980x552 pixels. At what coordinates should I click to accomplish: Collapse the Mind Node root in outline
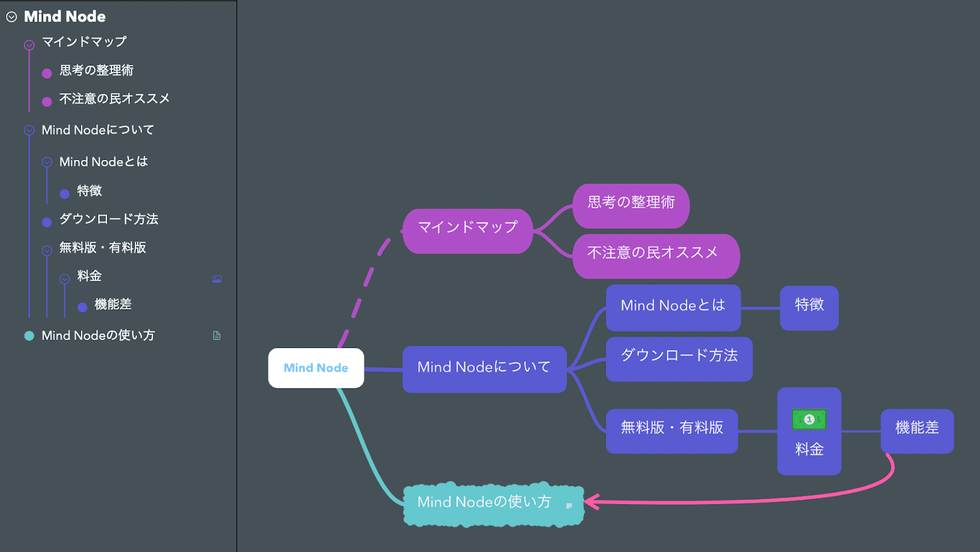point(11,17)
